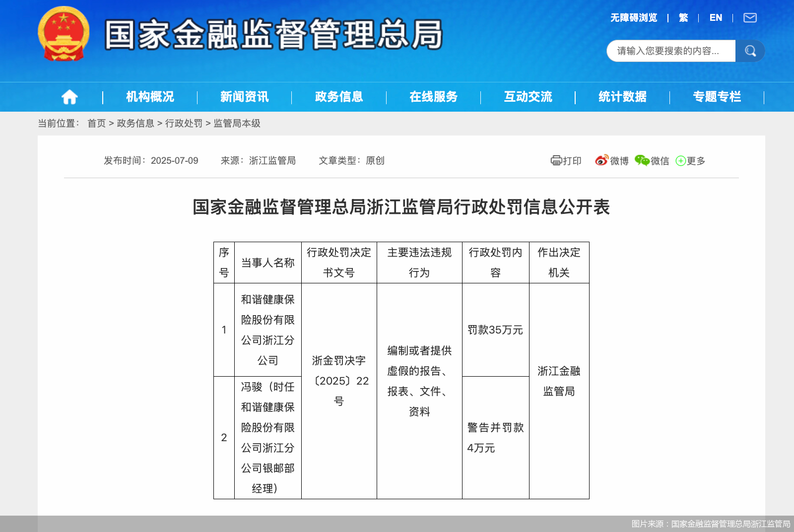The width and height of the screenshot is (794, 532).
Task: Click the 无障碍浏览 link
Action: click(x=634, y=18)
